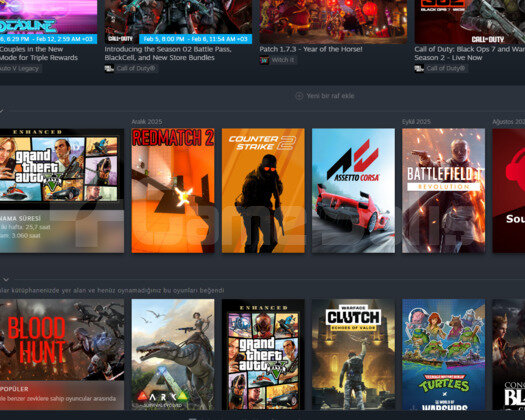Viewport: 525px width, 420px height.
Task: Select the Assetto Corsa game cover
Action: tap(353, 191)
